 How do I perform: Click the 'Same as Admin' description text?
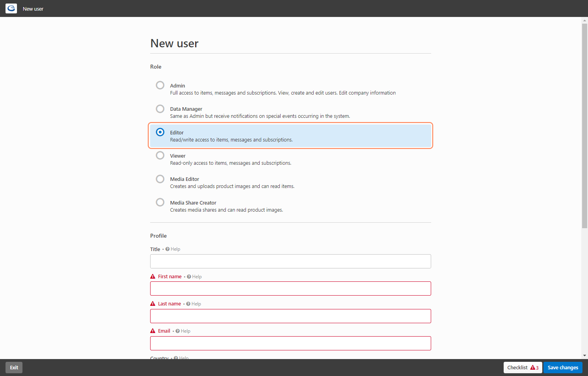pos(260,116)
